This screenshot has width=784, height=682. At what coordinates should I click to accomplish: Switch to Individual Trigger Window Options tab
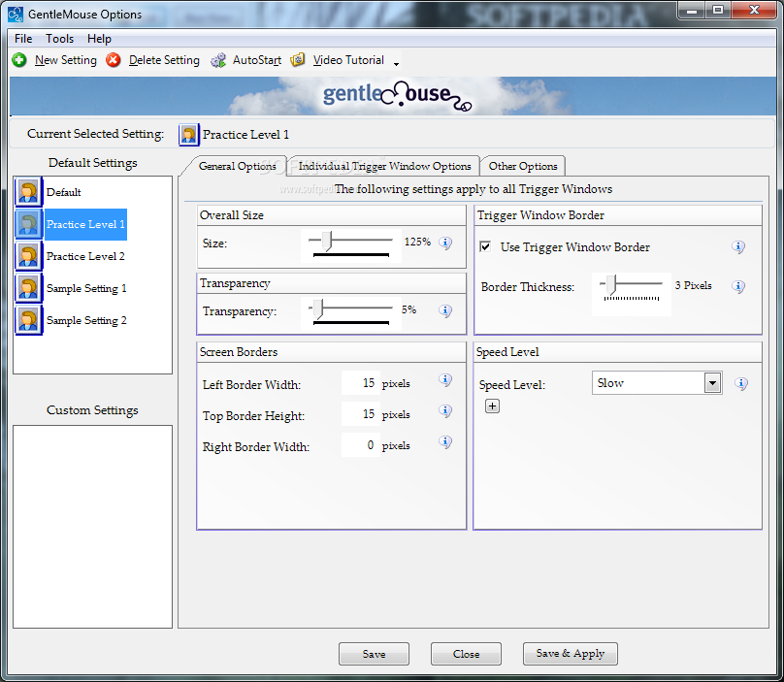(x=384, y=166)
